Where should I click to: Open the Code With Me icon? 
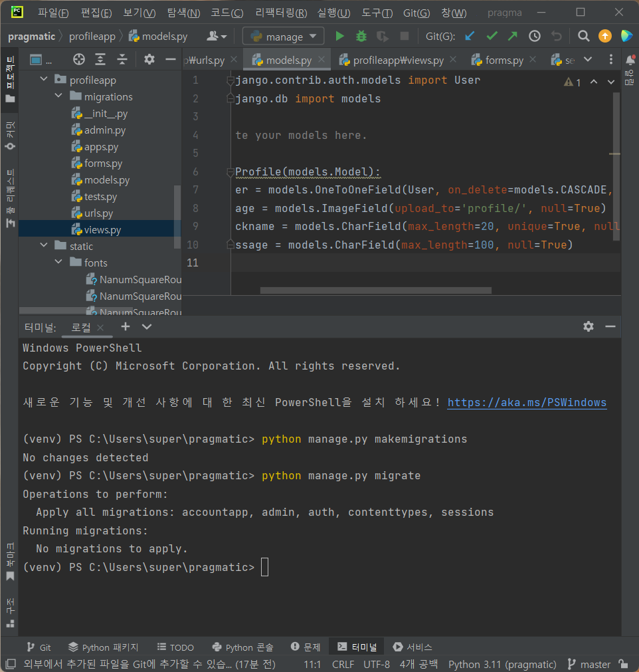coord(626,36)
